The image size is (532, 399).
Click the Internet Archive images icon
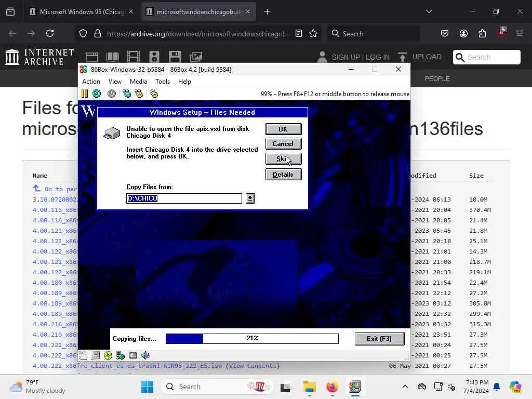(x=196, y=57)
